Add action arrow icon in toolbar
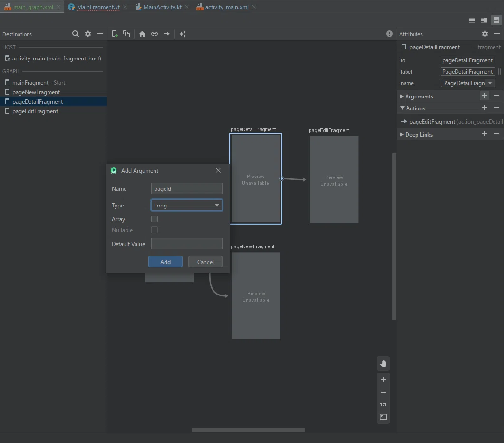The image size is (504, 443). [x=167, y=34]
